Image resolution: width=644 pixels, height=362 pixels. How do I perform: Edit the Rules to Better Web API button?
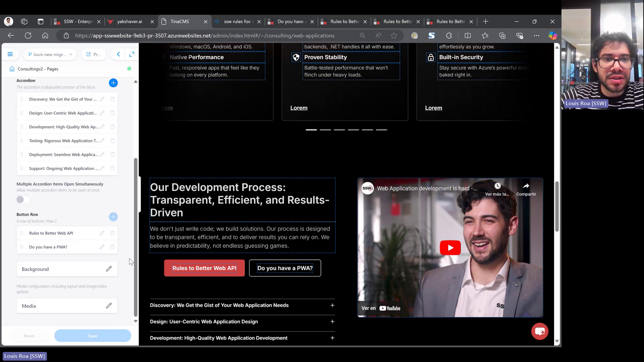[x=102, y=233]
